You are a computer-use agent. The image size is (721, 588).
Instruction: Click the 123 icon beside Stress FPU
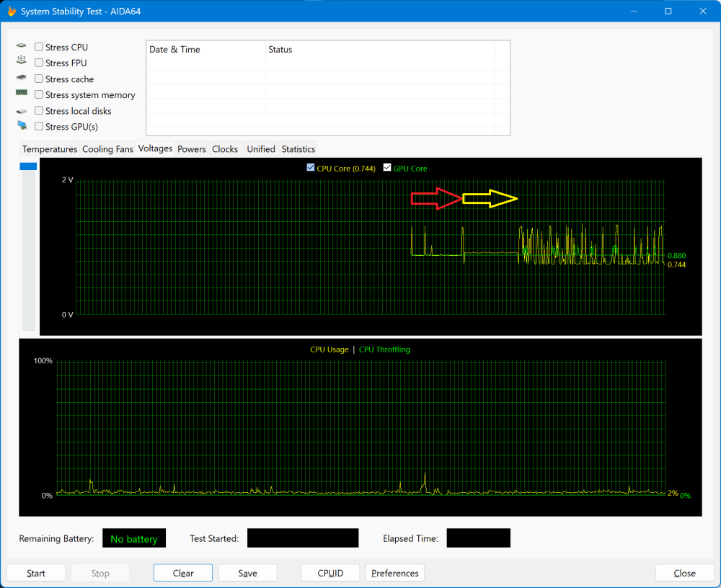pos(21,60)
